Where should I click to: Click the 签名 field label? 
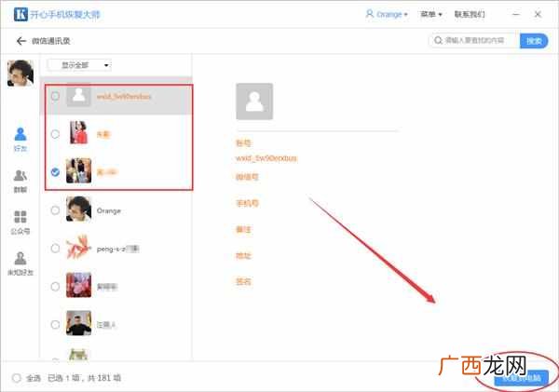pyautogui.click(x=243, y=281)
